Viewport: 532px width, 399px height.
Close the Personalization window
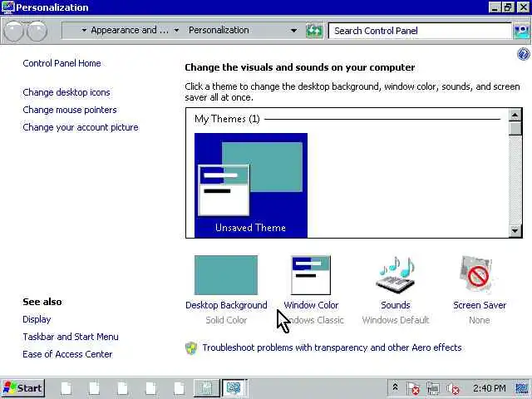coord(523,7)
